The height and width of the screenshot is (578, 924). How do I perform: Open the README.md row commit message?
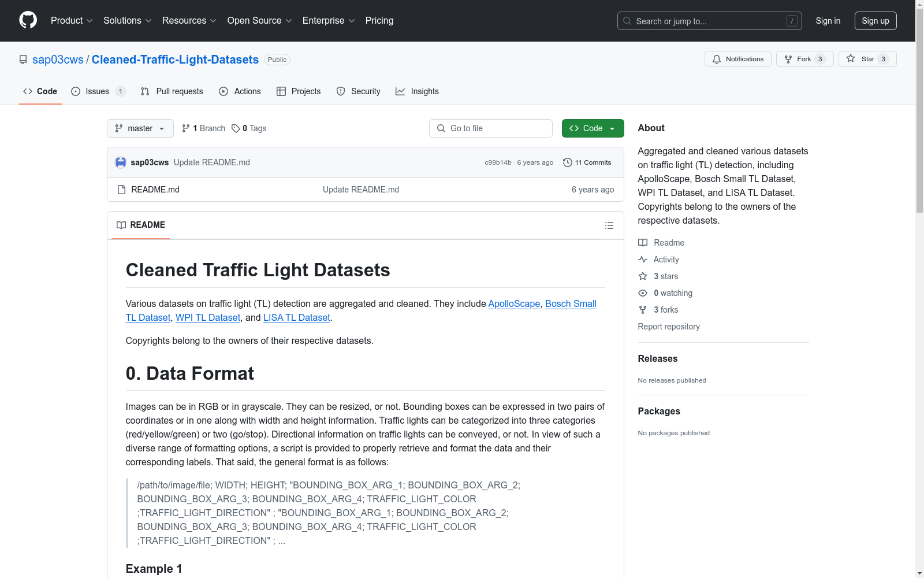pyautogui.click(x=361, y=190)
